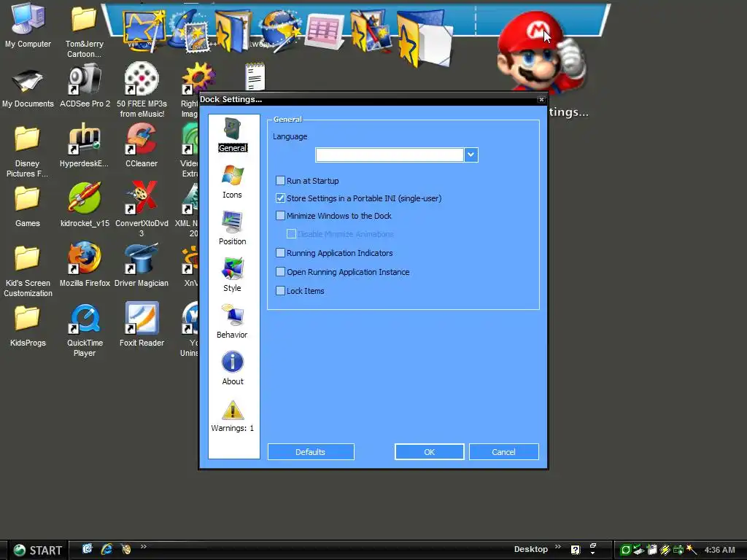The height and width of the screenshot is (560, 747).
Task: Open My Documents desktop icon
Action: tap(28, 88)
